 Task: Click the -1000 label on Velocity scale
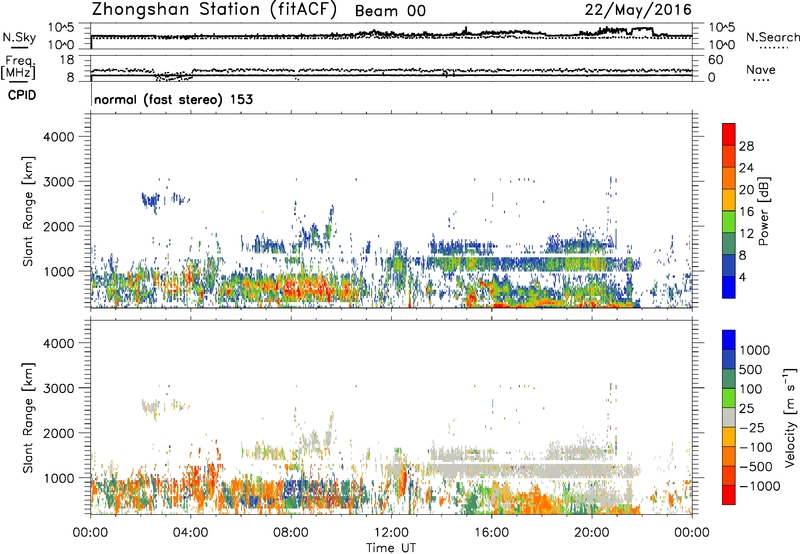click(759, 486)
